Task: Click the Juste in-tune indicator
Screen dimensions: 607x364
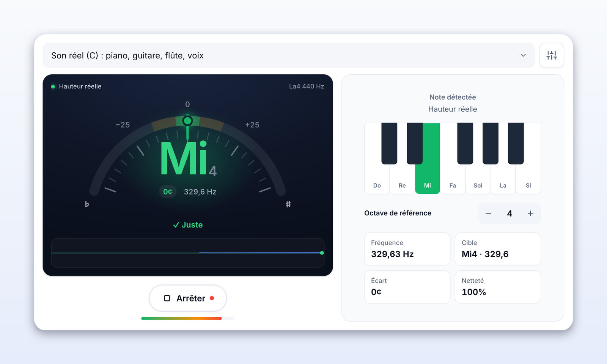Action: (x=188, y=225)
